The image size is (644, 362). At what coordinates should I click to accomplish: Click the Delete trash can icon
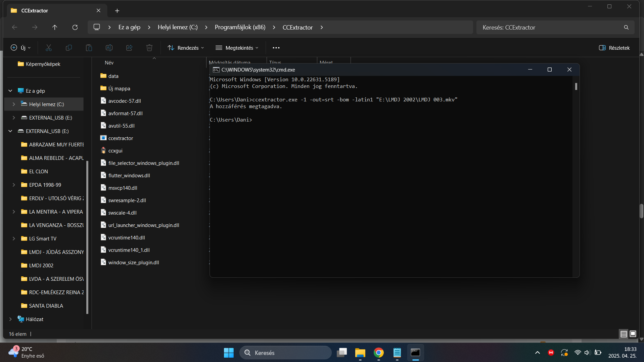(x=149, y=48)
